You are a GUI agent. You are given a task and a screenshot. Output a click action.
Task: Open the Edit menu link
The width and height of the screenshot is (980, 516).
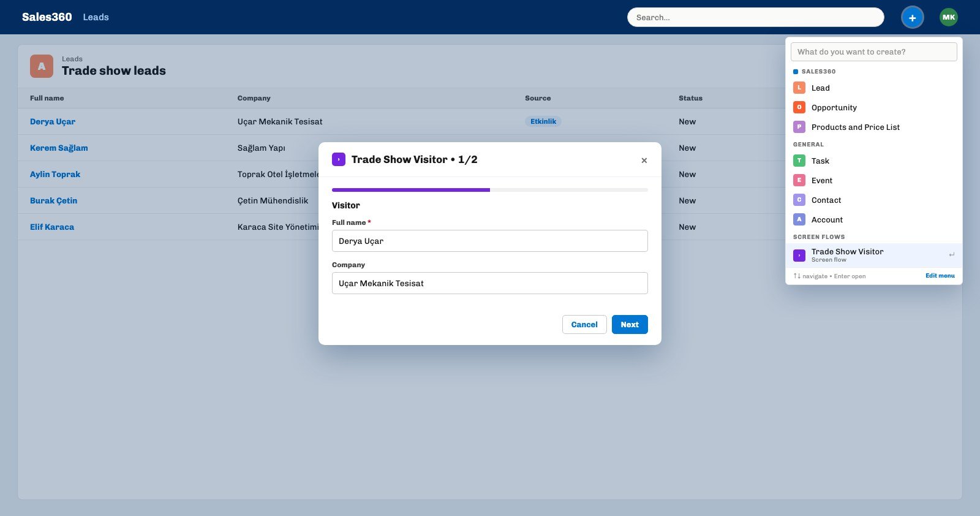tap(940, 276)
